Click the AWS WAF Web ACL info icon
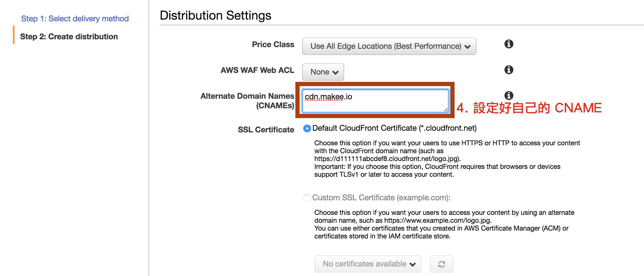 tap(509, 70)
